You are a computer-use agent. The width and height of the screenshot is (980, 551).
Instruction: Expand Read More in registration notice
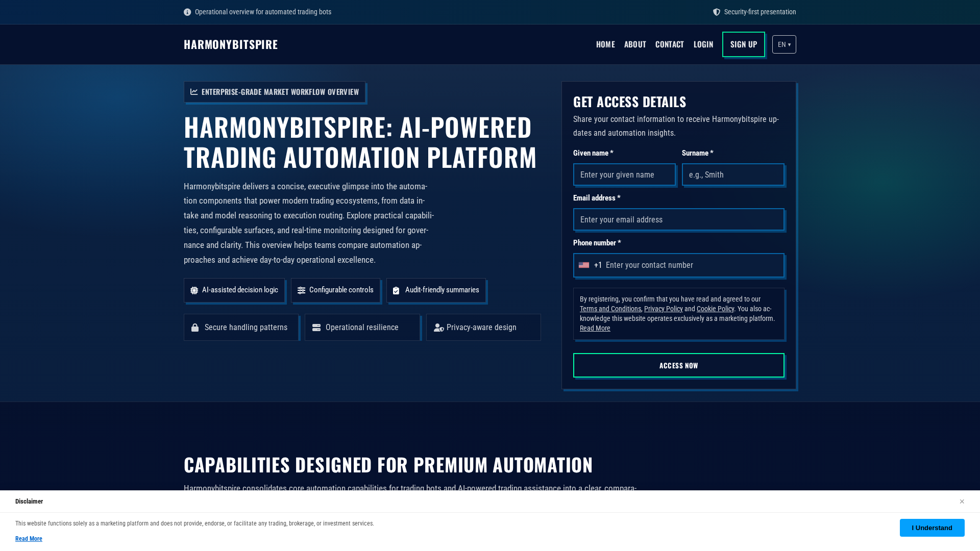pos(595,328)
